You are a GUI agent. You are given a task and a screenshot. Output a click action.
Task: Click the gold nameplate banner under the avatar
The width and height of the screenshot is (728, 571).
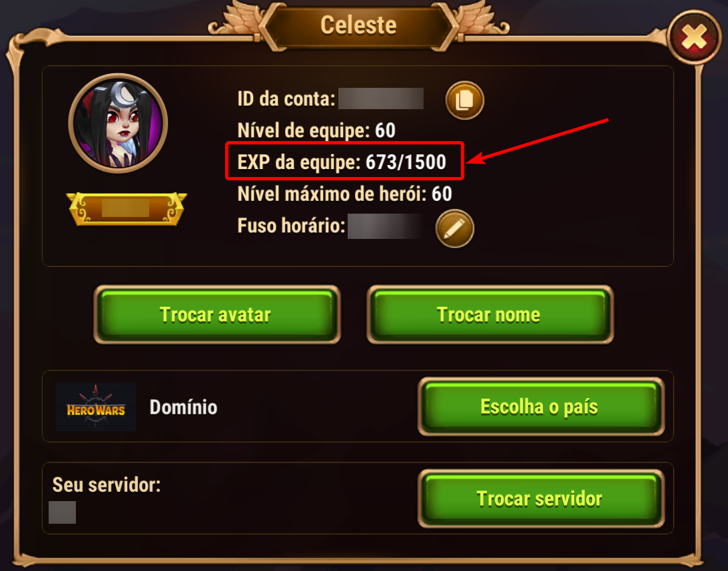click(x=127, y=209)
